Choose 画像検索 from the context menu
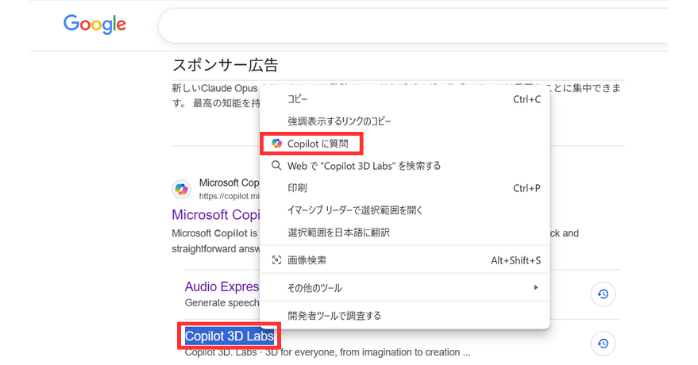 coord(405,260)
